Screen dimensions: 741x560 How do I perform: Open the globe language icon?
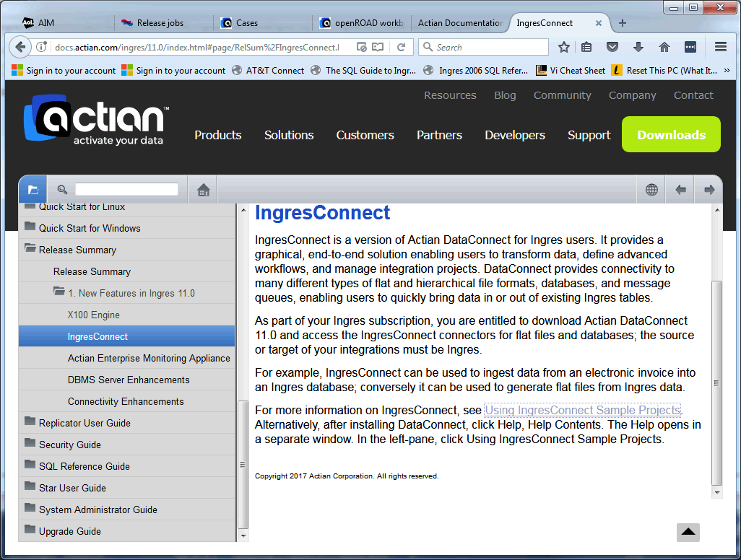click(x=651, y=190)
